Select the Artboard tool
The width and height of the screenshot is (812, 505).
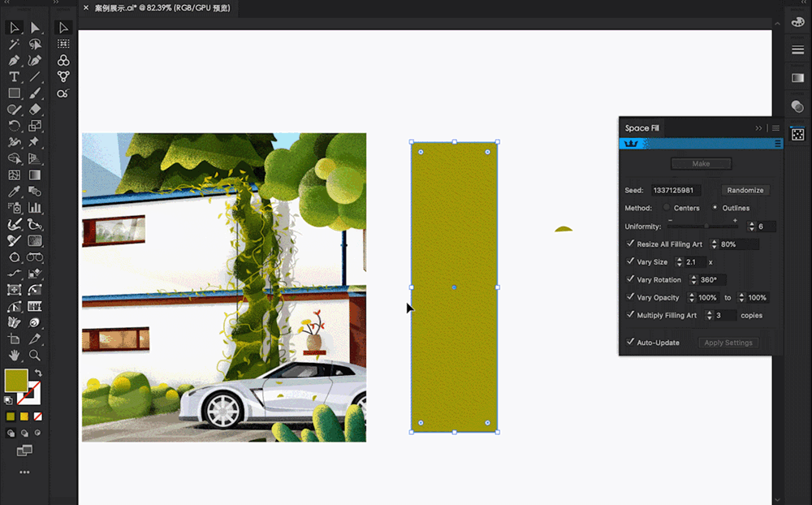[14, 339]
